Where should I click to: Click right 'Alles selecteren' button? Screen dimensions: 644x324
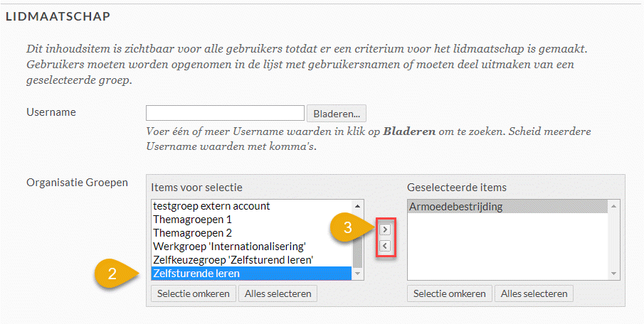coord(534,293)
